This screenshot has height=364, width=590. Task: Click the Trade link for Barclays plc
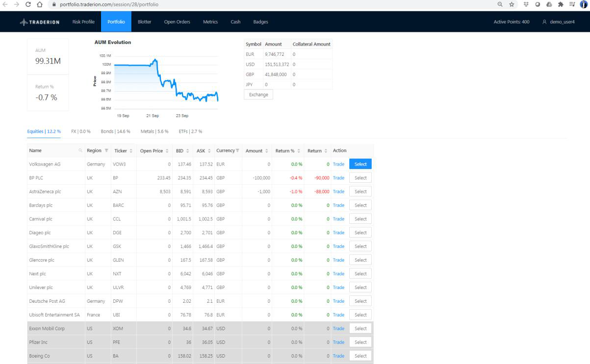338,205
